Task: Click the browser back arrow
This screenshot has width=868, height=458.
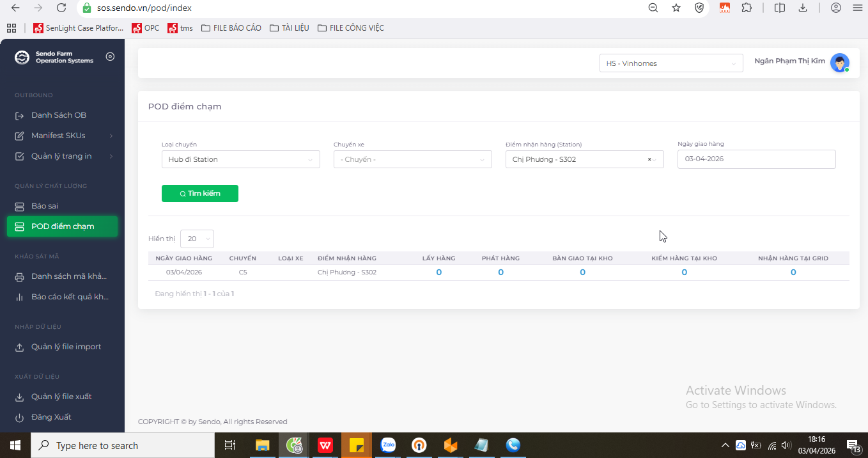Action: (x=15, y=8)
